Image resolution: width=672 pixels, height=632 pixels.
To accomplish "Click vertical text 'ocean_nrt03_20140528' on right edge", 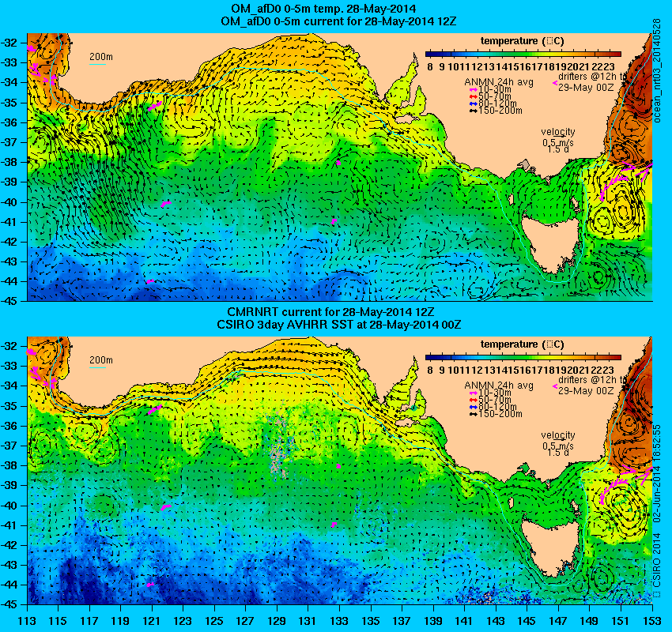I will tap(657, 70).
